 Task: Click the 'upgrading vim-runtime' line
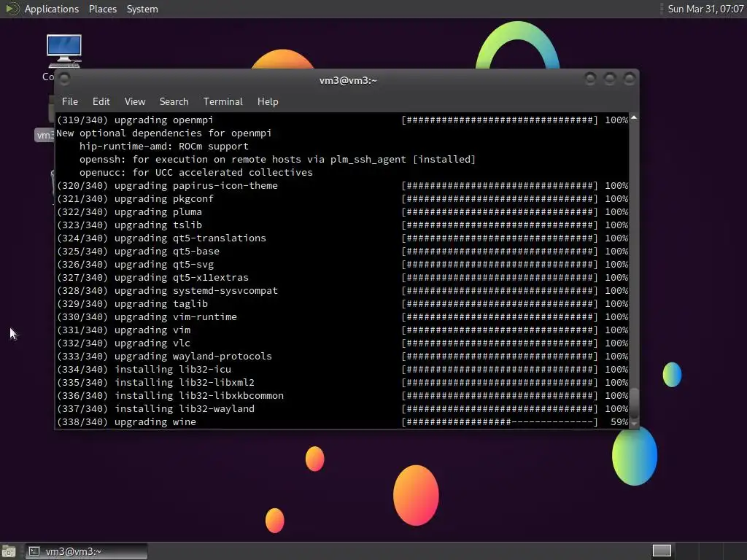(x=342, y=316)
